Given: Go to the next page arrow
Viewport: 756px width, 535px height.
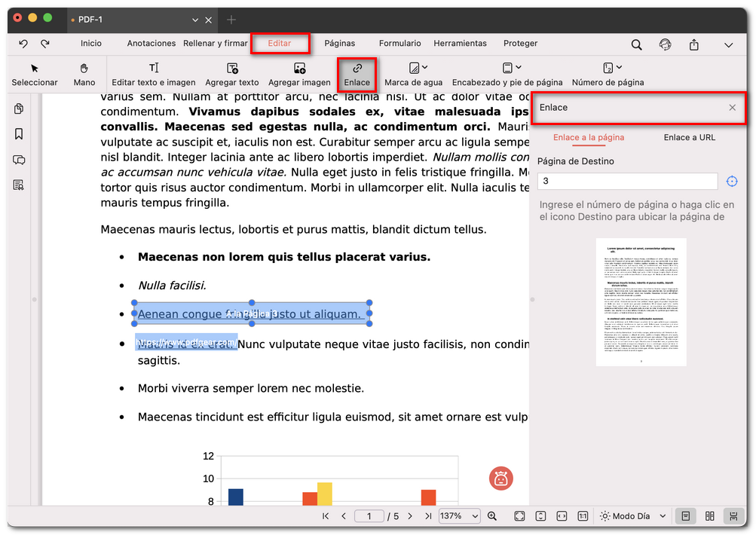Looking at the screenshot, I should [410, 516].
